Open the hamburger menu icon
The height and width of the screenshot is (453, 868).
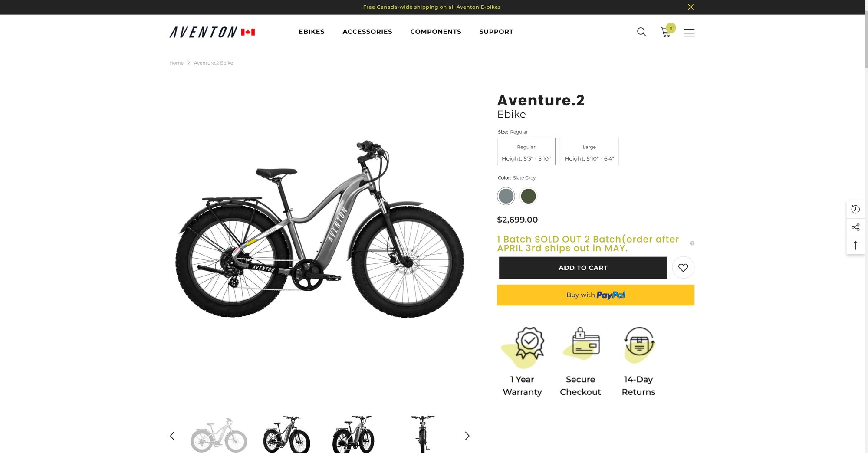coord(689,33)
